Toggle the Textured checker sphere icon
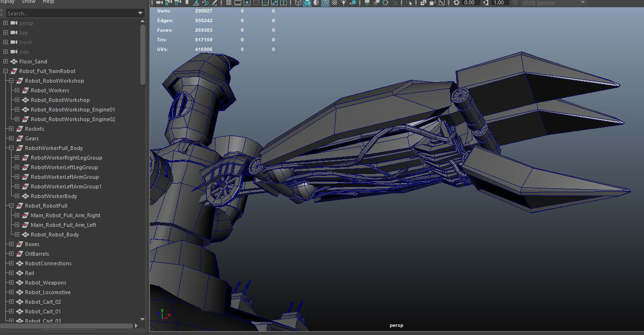Viewport: 644px width, 335px height. pyautogui.click(x=335, y=2)
